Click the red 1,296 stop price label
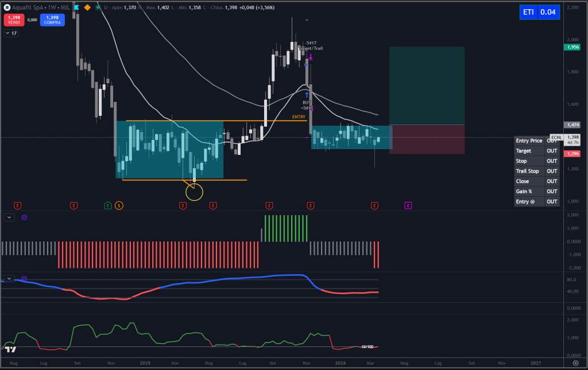This screenshot has width=588, height=370. tap(572, 154)
